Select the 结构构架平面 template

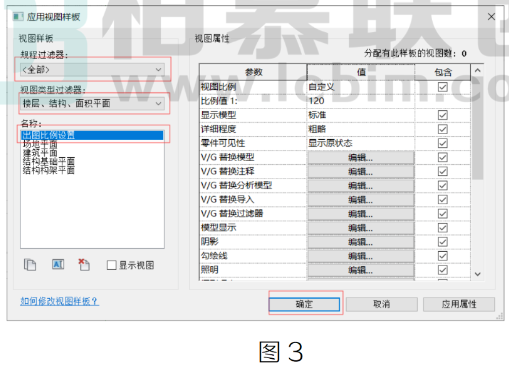(49, 170)
